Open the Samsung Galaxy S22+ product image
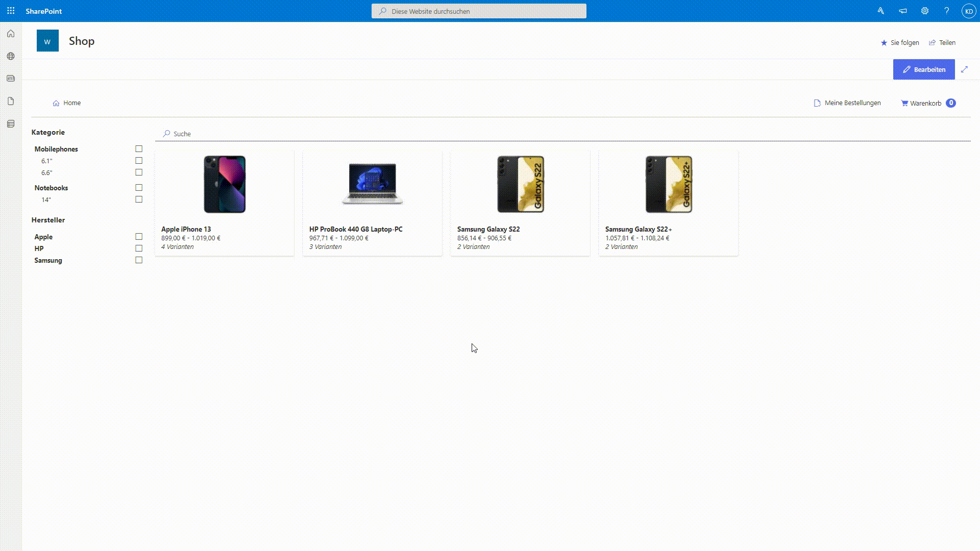This screenshot has height=551, width=980. pos(669,184)
